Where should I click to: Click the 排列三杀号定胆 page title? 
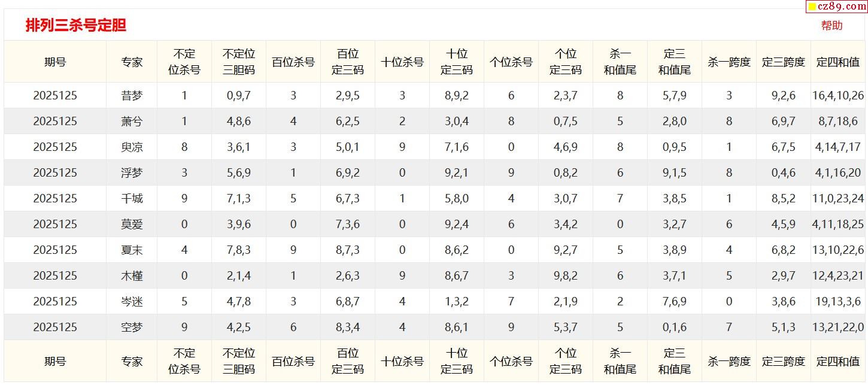click(76, 25)
